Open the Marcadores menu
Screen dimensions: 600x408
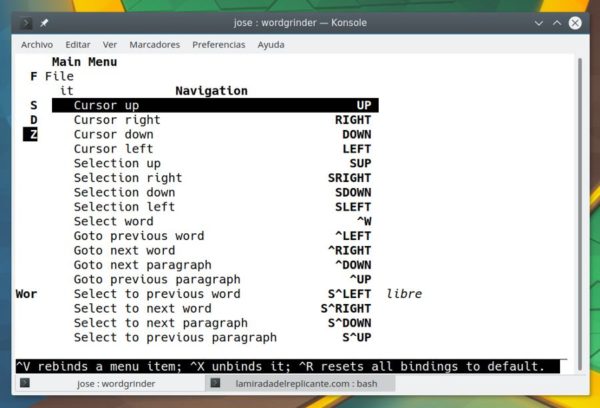click(155, 45)
